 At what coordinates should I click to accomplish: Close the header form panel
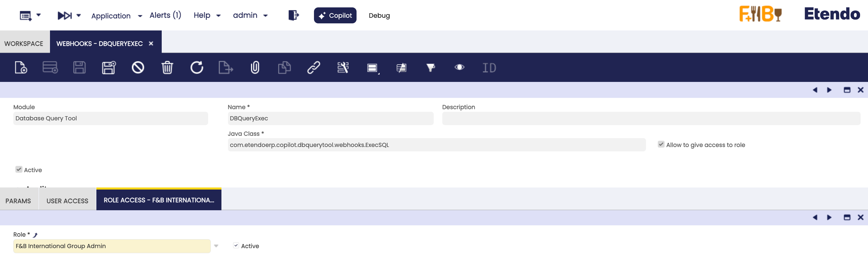pyautogui.click(x=861, y=90)
